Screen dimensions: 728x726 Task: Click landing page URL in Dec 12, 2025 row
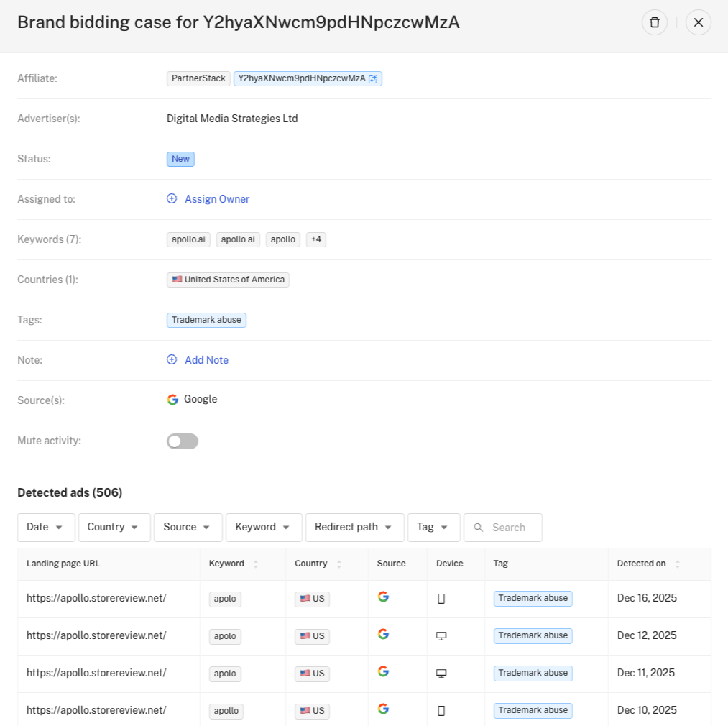[x=96, y=635]
